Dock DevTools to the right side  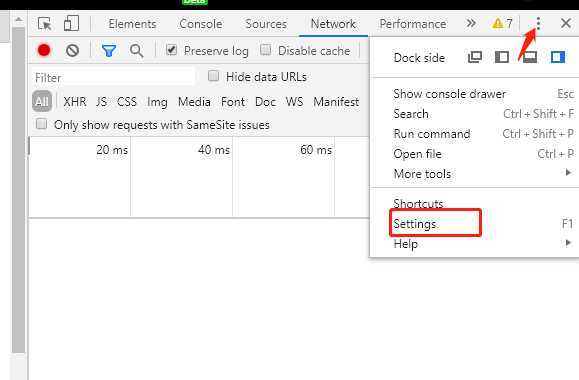tap(558, 57)
